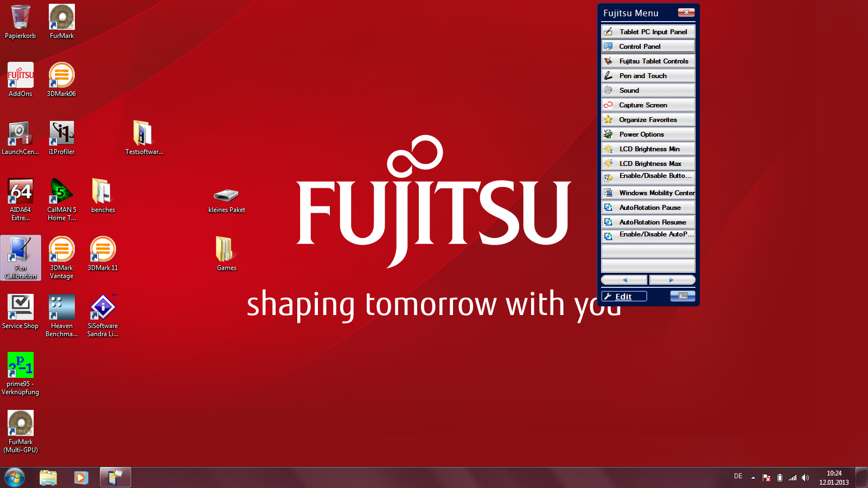Click the window icon button beside Edit
The height and width of the screenshot is (488, 868).
pos(682,296)
